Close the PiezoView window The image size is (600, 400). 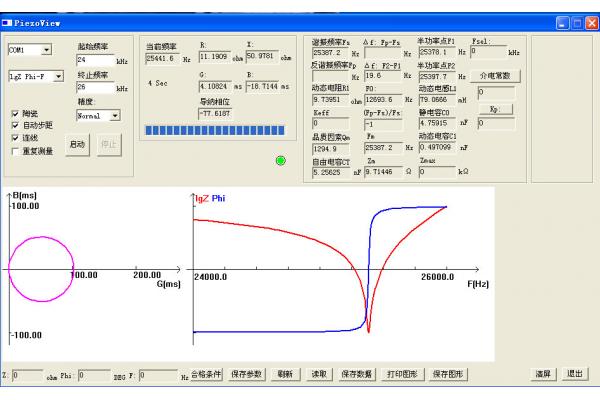(592, 23)
